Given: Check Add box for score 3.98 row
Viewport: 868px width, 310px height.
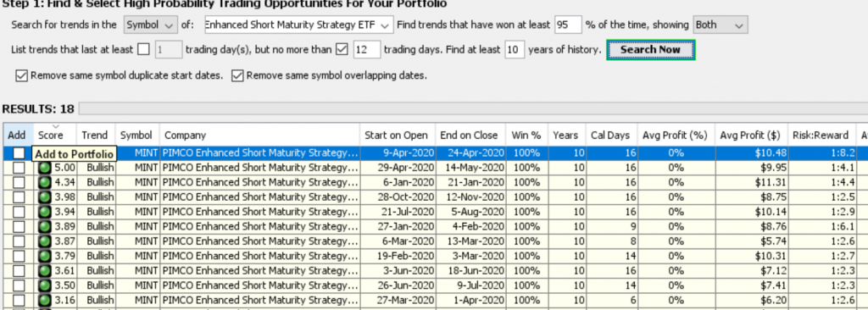Looking at the screenshot, I should click(19, 197).
